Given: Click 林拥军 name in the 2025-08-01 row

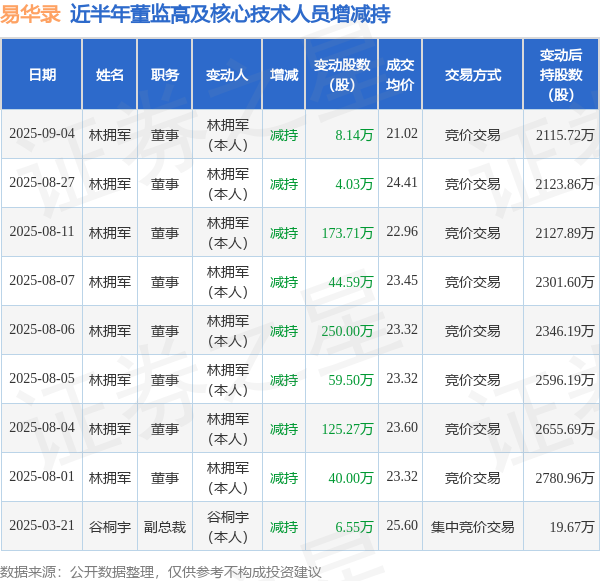Looking at the screenshot, I should pos(110,478).
